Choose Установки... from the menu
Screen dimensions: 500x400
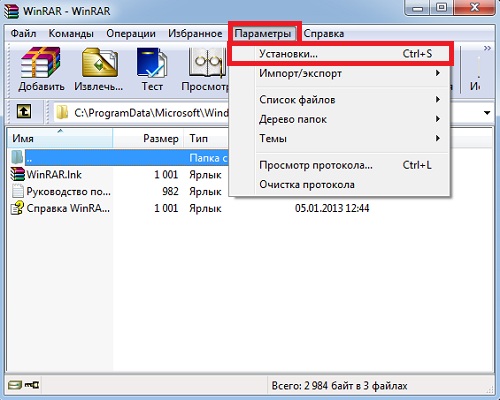[341, 54]
